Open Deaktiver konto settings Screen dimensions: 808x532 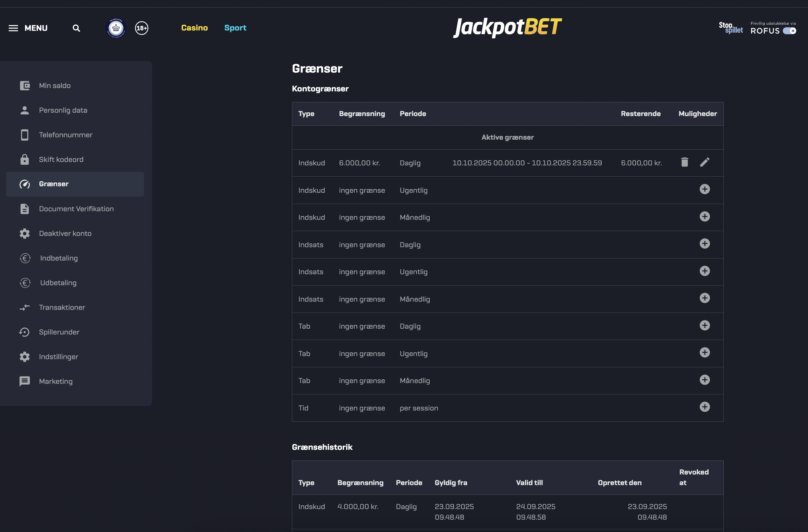point(65,233)
